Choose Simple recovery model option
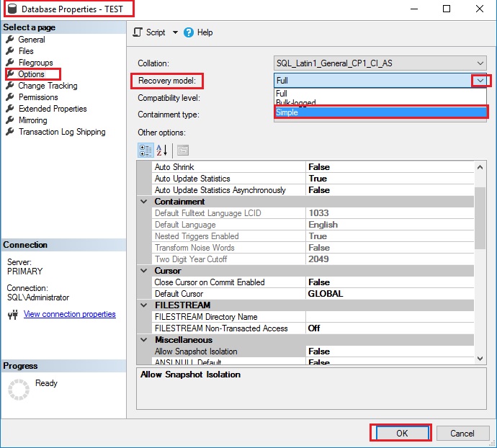 (x=380, y=112)
